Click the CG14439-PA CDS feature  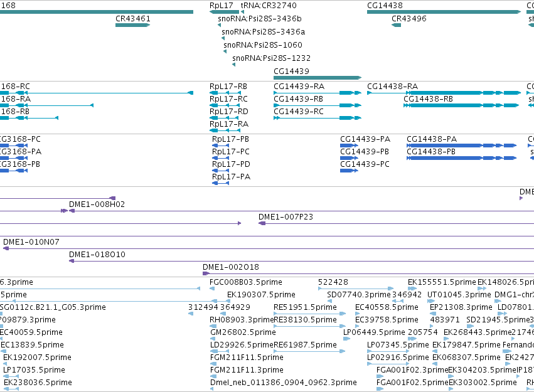click(349, 146)
